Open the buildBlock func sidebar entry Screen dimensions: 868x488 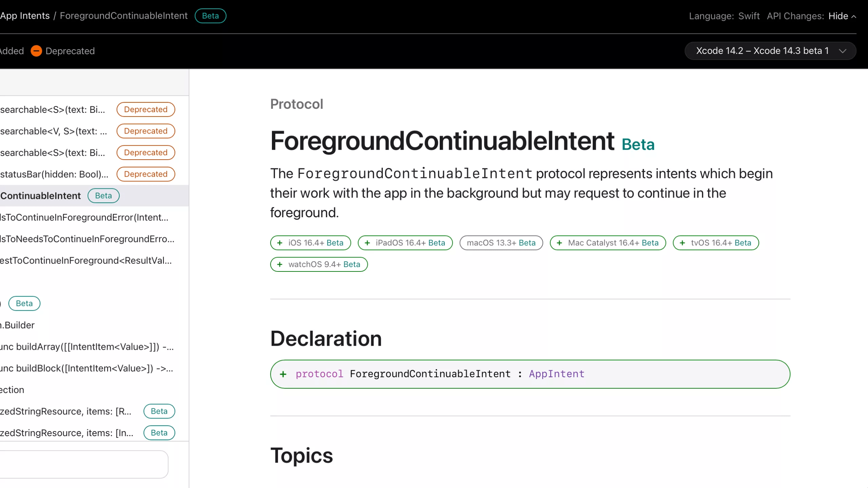[x=86, y=368]
